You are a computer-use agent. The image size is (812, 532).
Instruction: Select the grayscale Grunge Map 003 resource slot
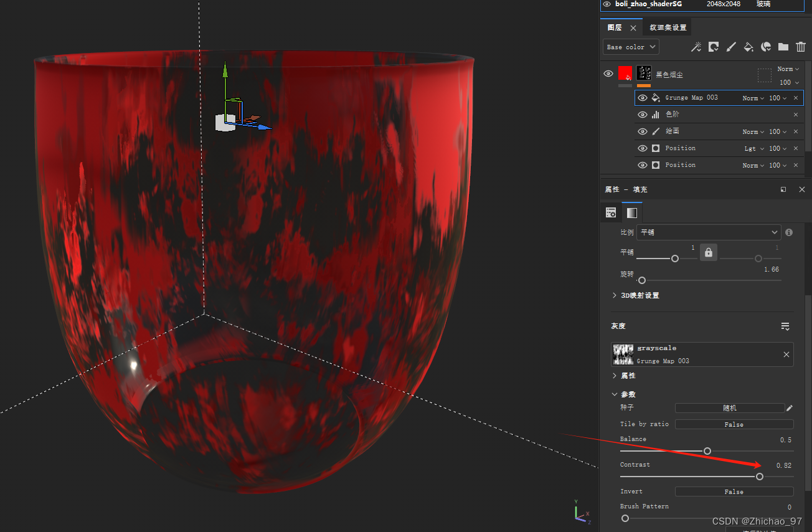click(x=702, y=354)
